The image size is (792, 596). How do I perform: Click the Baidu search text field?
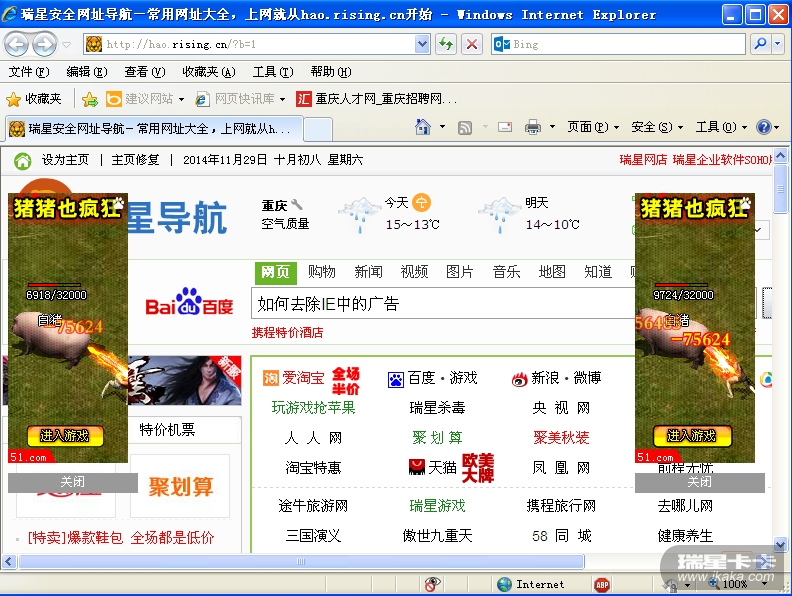coord(442,304)
